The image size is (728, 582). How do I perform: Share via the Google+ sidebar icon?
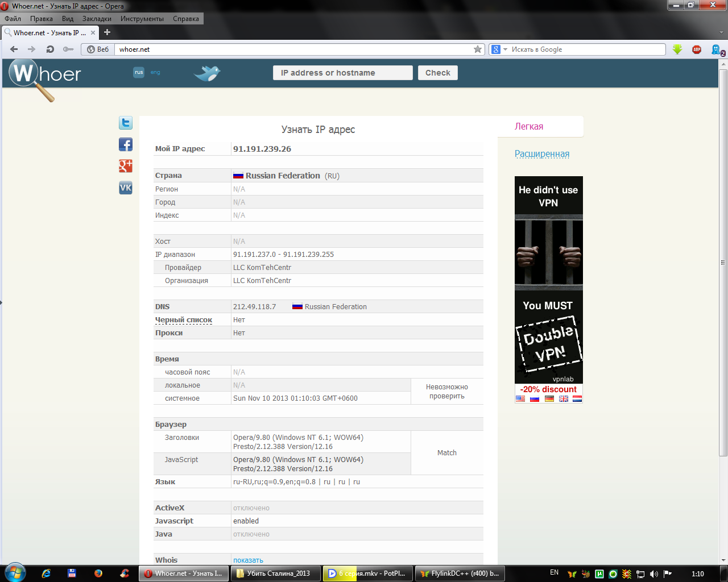(x=126, y=166)
